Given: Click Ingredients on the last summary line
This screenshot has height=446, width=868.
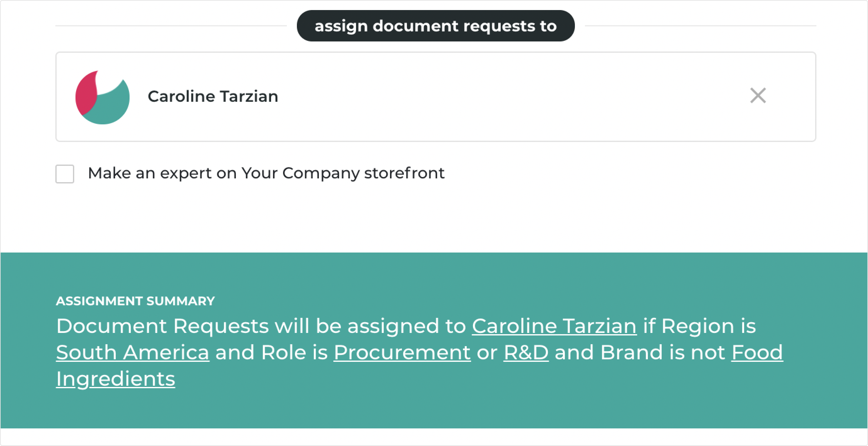Looking at the screenshot, I should 116,379.
